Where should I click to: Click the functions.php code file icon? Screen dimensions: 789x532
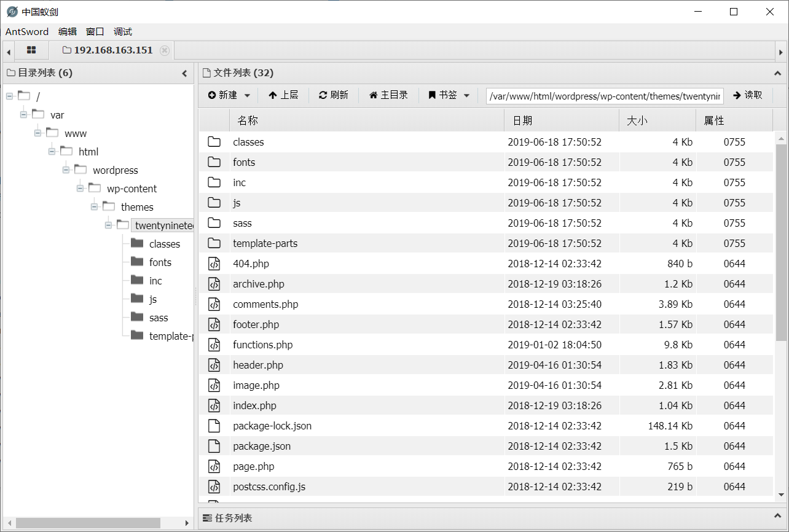coord(214,345)
